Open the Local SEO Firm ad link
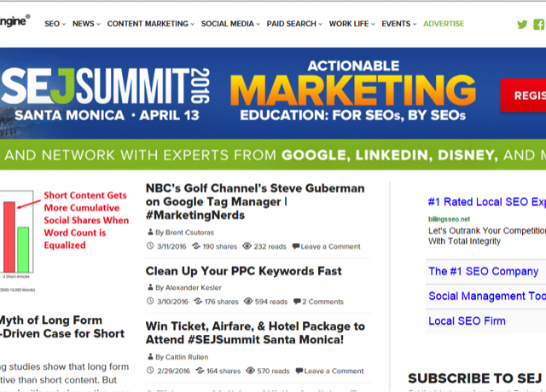The image size is (546, 392). coord(467,320)
